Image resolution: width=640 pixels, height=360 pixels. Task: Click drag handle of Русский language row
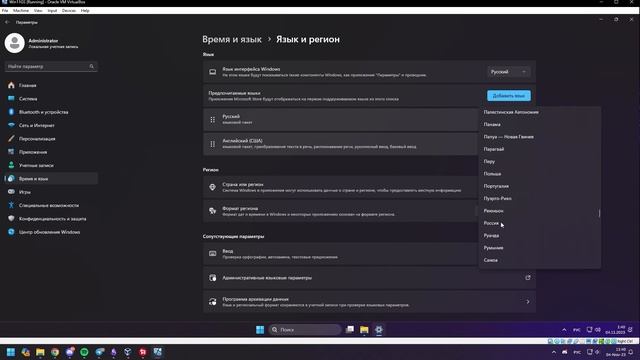213,120
